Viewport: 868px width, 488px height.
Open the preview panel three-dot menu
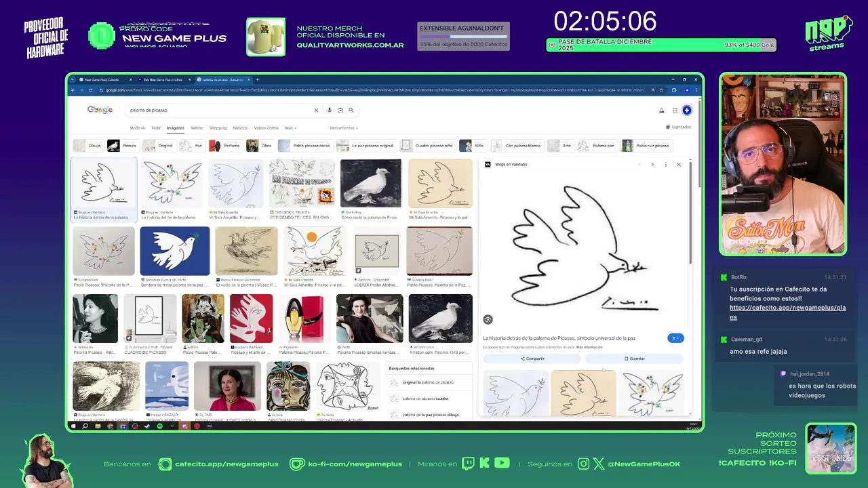tap(665, 165)
